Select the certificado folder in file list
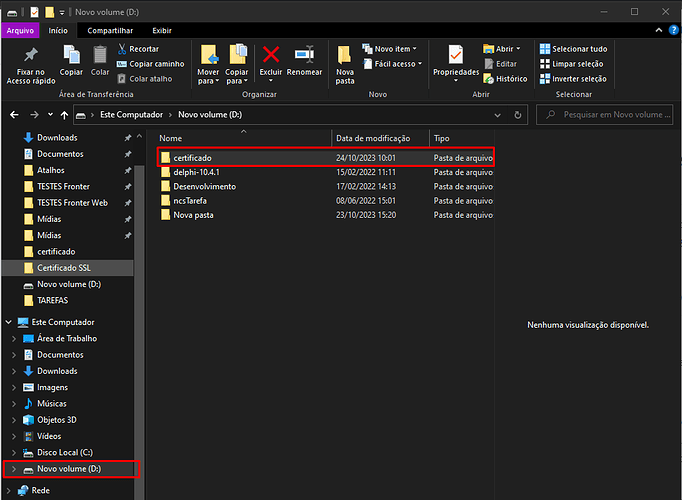This screenshot has width=682, height=500. pos(326,158)
